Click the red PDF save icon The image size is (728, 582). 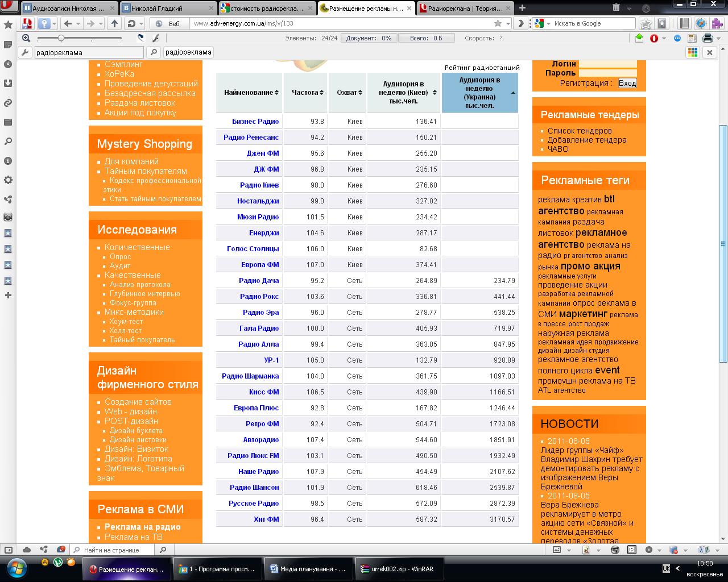point(27,23)
